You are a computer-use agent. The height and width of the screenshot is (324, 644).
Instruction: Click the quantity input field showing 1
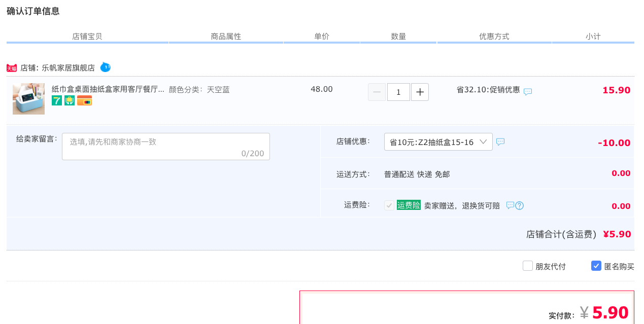pos(398,92)
